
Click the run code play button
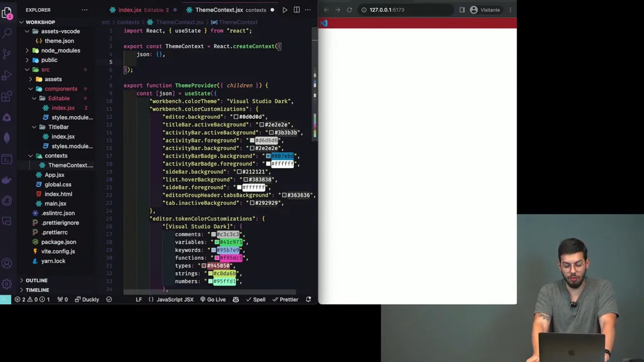click(285, 10)
